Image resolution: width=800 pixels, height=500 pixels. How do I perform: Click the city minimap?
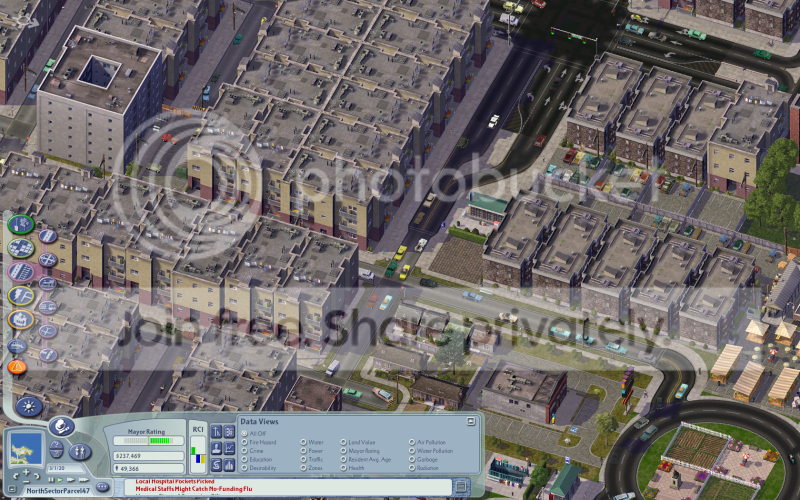(26, 448)
